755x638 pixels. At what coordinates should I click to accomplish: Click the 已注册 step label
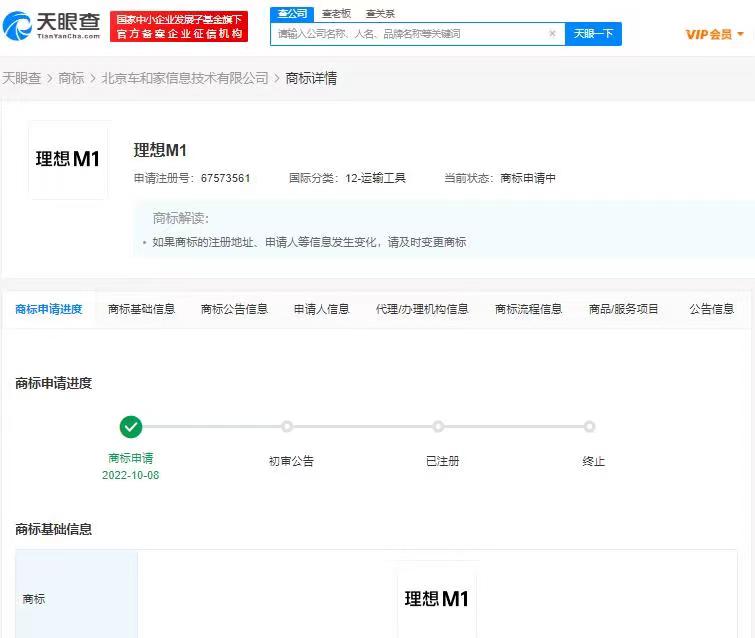coord(443,461)
